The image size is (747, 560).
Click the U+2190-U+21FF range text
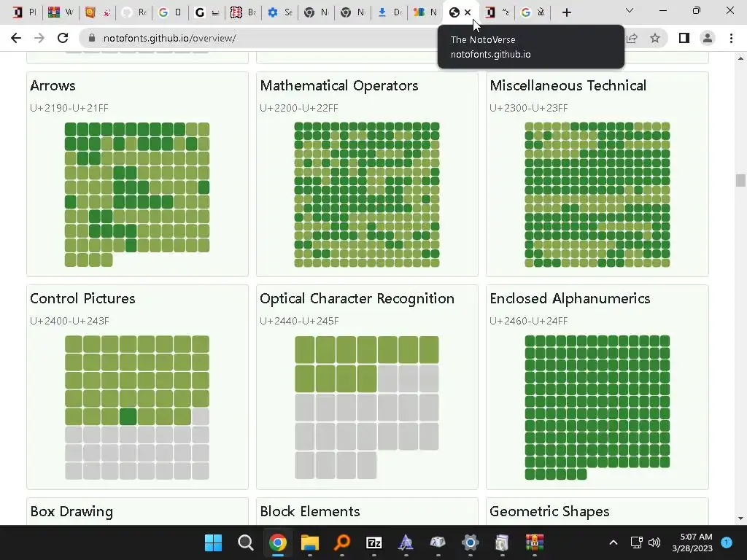tap(69, 108)
